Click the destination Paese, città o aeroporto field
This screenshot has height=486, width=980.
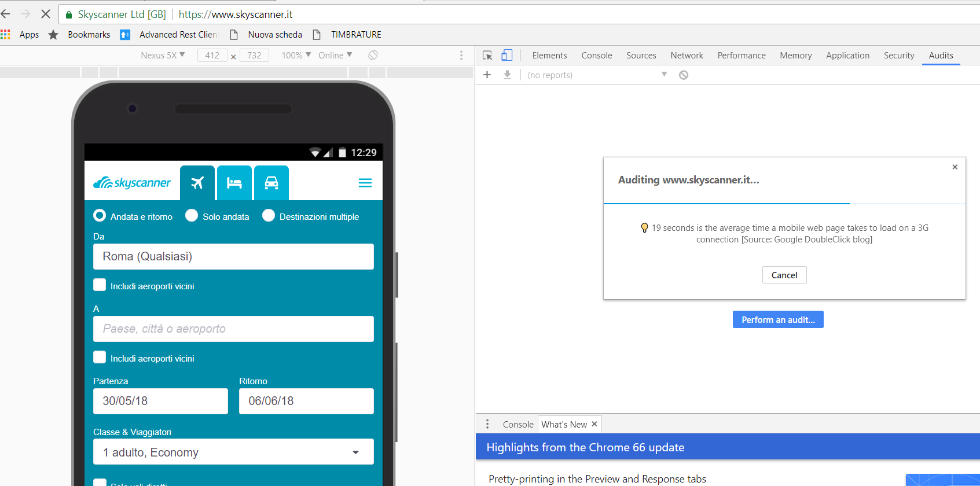tap(233, 329)
